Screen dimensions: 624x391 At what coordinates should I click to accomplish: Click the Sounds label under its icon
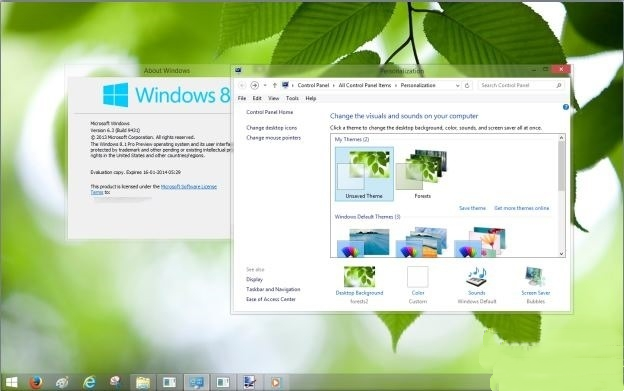point(476,293)
